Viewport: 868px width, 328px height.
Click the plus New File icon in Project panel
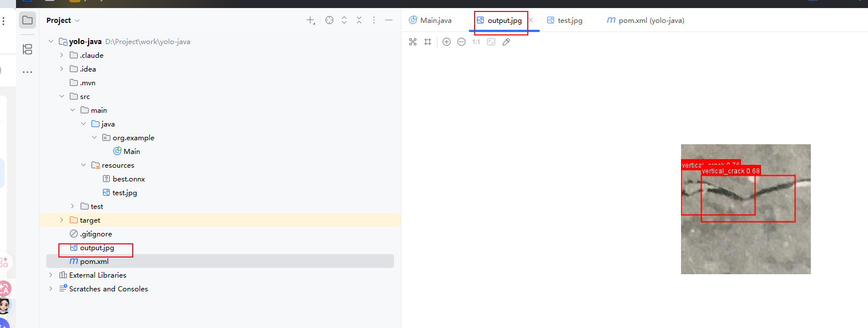(310, 20)
